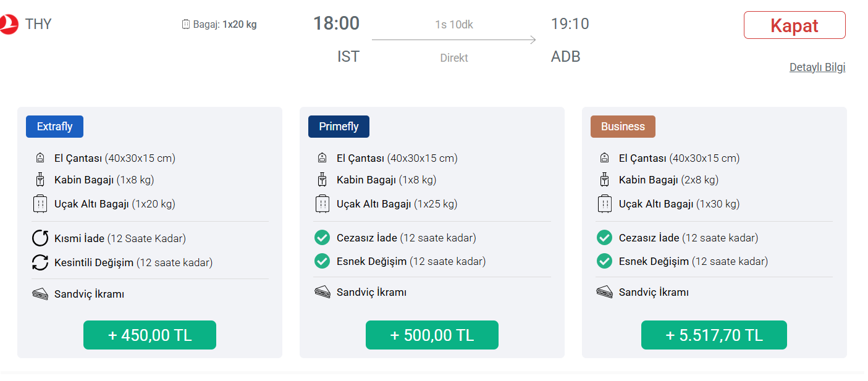Click Primefly Cezasız İade green checkmark
868x381 pixels.
tap(322, 238)
